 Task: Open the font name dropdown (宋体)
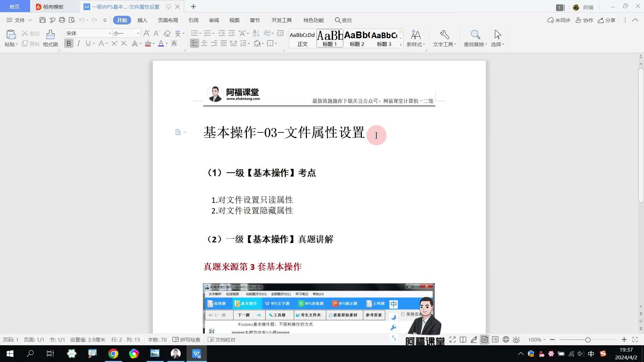click(x=109, y=33)
